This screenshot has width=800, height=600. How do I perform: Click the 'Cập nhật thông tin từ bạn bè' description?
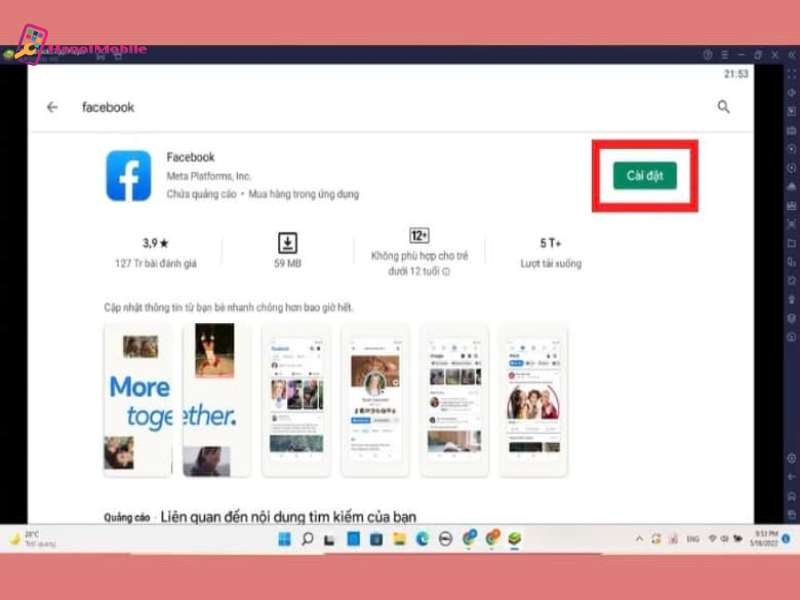[228, 308]
